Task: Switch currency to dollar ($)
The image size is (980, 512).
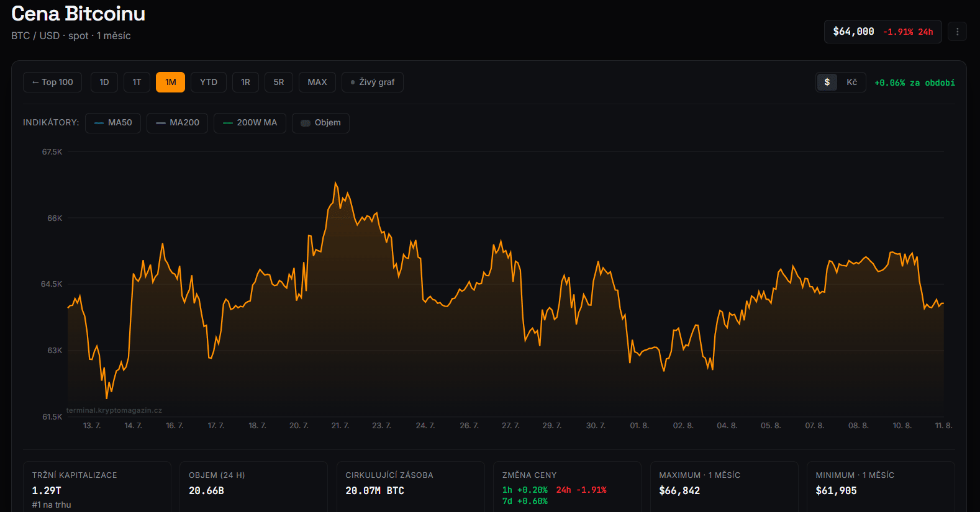Action: point(827,82)
